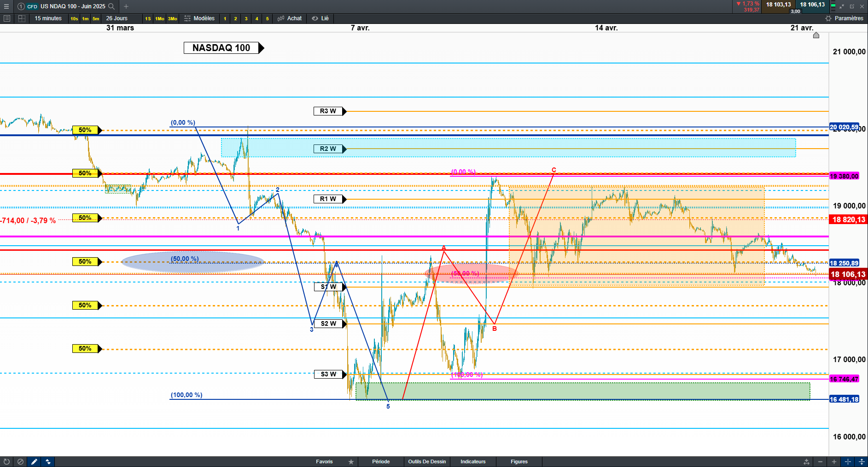
Task: Click the star favorites icon
Action: (x=351, y=461)
